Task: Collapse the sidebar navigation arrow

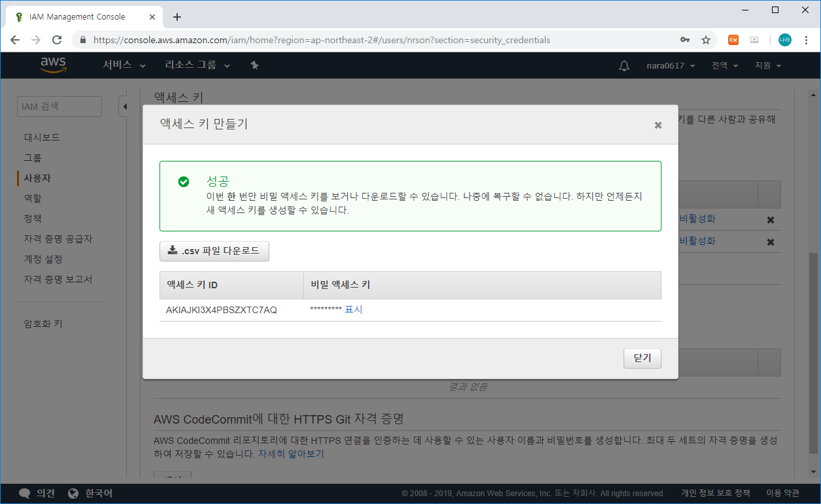Action: coord(124,107)
